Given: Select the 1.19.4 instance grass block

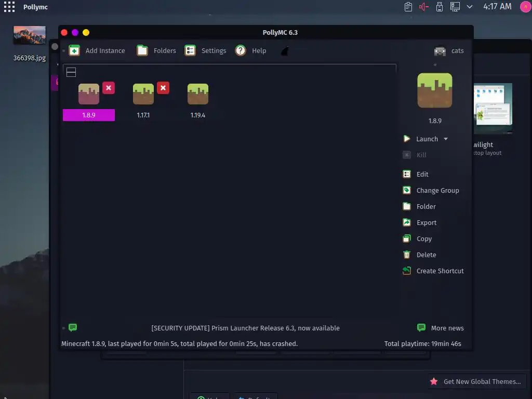Looking at the screenshot, I should [x=198, y=94].
